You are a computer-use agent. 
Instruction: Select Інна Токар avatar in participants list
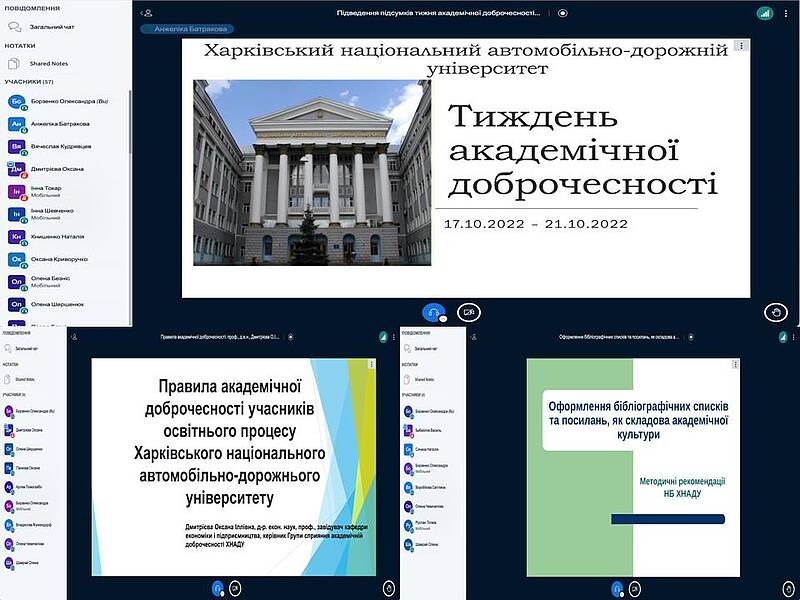(16, 192)
